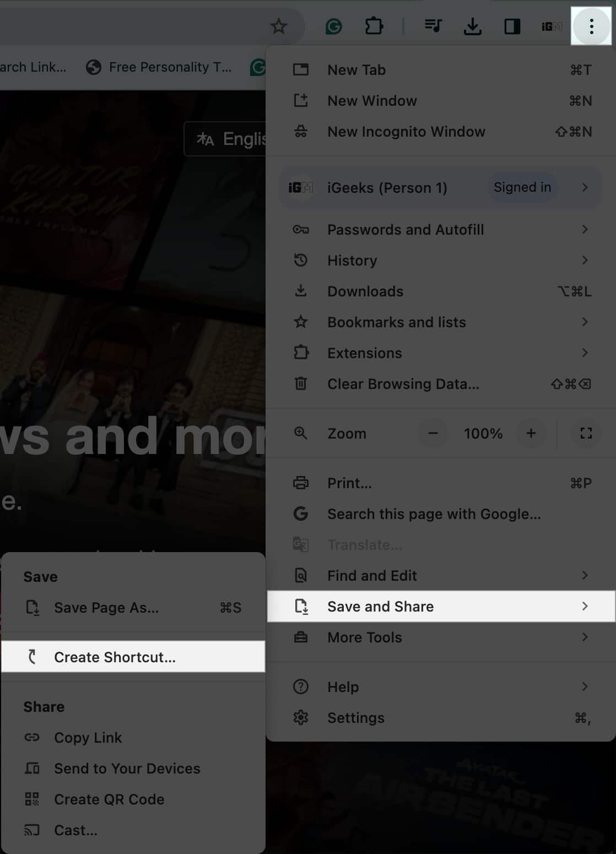Choose New Window from the menu
This screenshot has width=616, height=854.
441,101
